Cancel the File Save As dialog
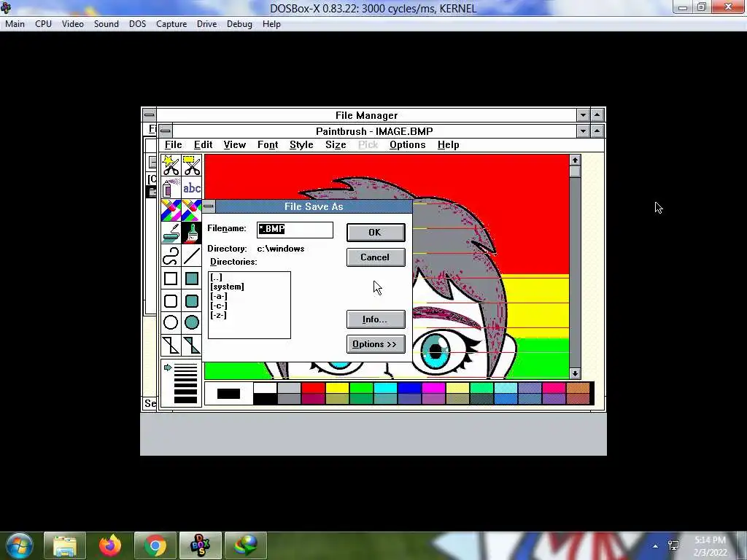Viewport: 747px width, 560px height. coord(376,257)
